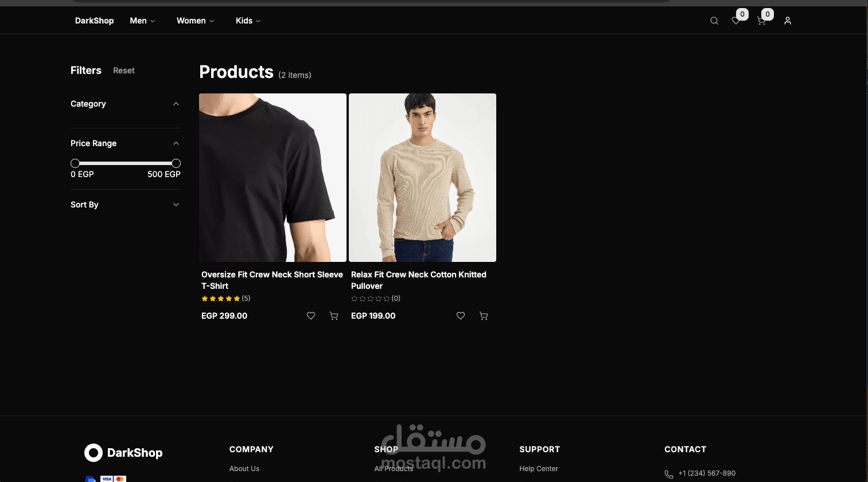Add the Oversize Fit T-Shirt to cart
Screen dimensions: 868x482
[334, 316]
